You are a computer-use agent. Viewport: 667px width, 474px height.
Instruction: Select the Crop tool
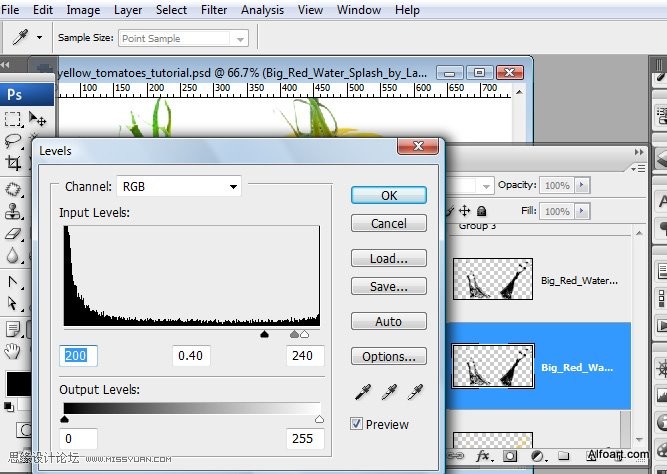click(13, 163)
